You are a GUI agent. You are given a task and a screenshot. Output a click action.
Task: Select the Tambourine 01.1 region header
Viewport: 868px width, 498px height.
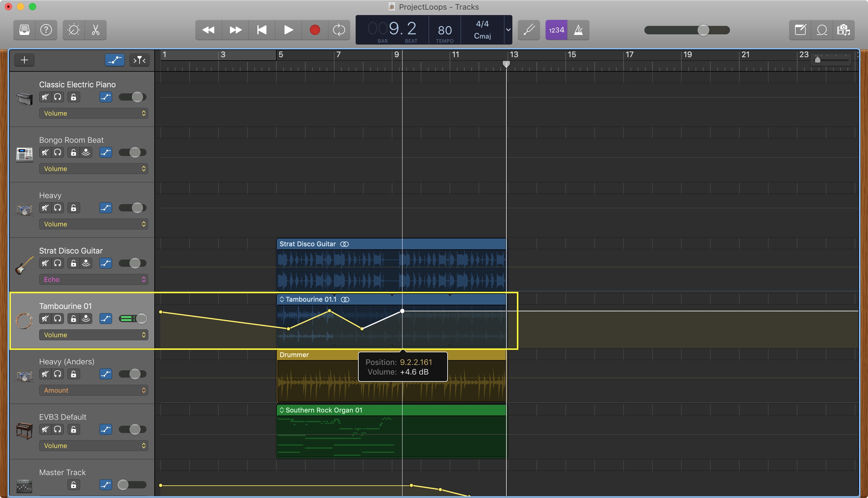391,299
